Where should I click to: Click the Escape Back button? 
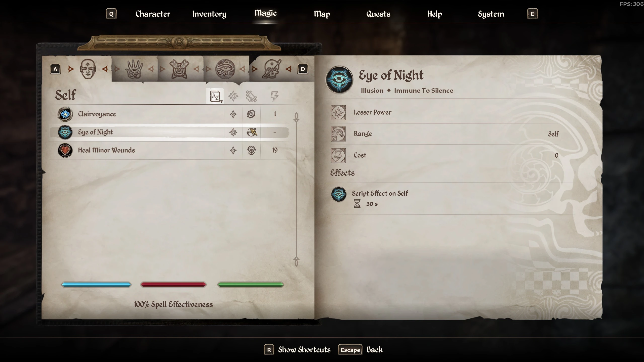(x=360, y=350)
